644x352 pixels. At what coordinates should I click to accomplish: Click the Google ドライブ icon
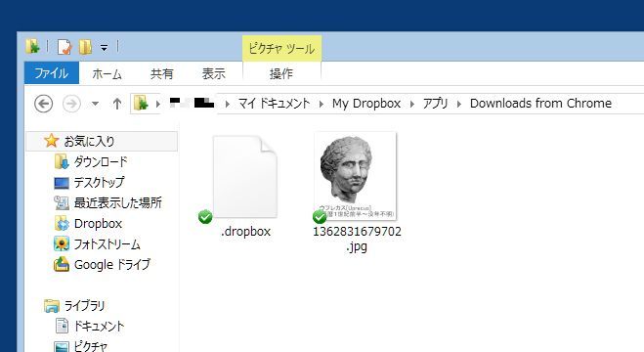pyautogui.click(x=62, y=264)
